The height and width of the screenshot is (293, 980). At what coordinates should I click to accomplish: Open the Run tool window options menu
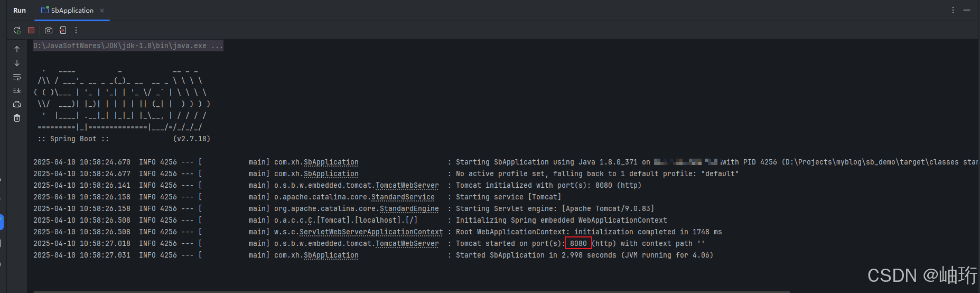(x=953, y=10)
